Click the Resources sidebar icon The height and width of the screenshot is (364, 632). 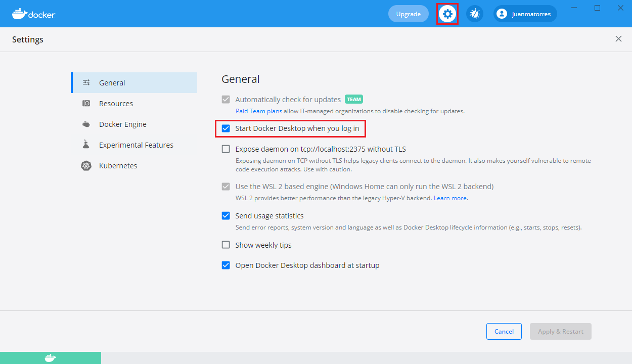pos(86,104)
